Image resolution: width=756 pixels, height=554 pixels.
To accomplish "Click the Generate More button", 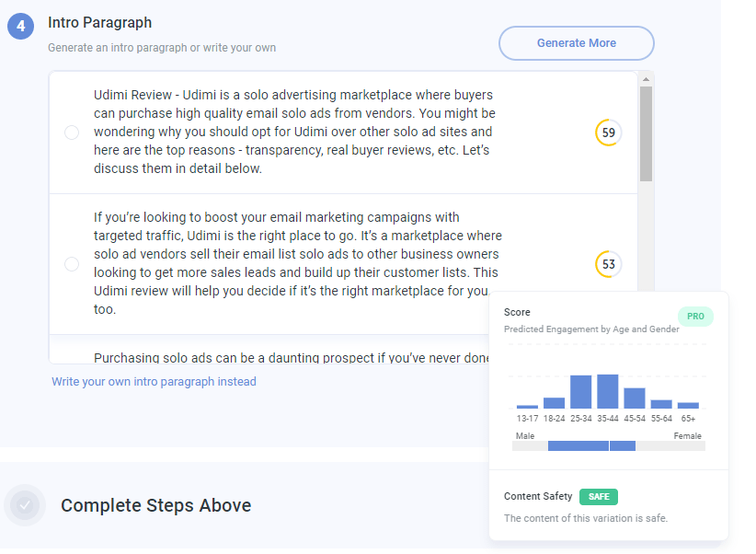I will click(x=576, y=43).
